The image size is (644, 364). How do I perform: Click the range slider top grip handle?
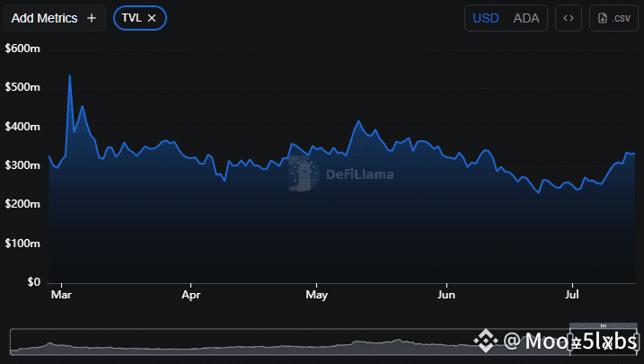(x=604, y=325)
